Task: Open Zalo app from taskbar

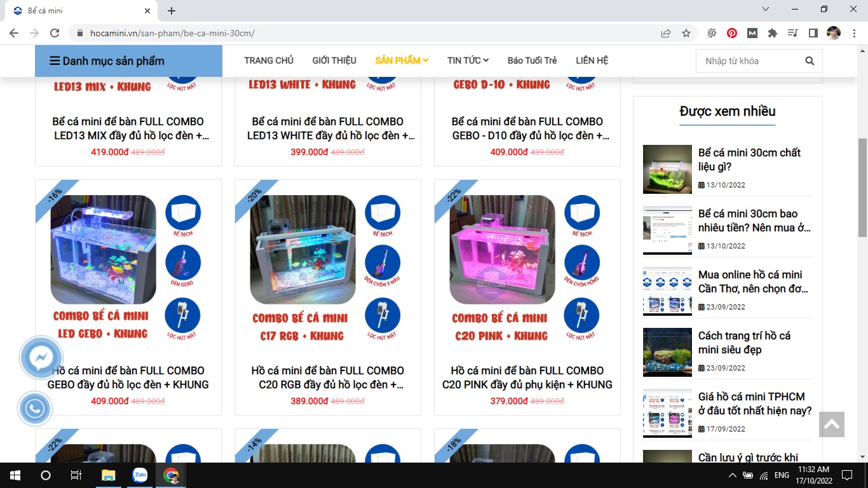Action: pos(140,475)
